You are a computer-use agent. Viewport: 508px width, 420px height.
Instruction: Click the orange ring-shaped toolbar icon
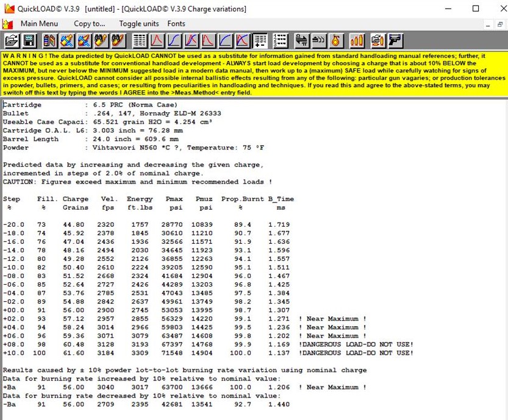tap(336, 41)
